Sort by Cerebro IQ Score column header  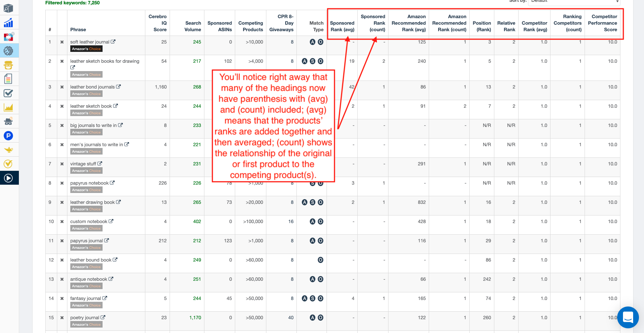tap(158, 23)
